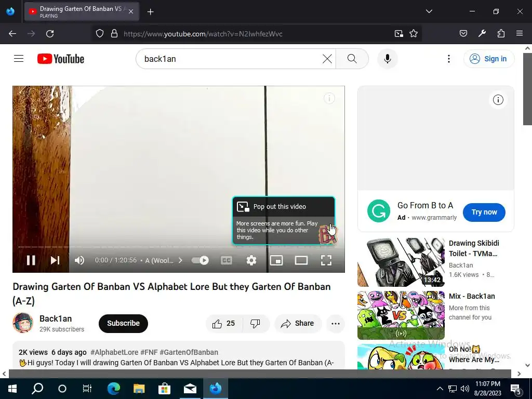The width and height of the screenshot is (532, 399).
Task: Dislike the video thumbs down
Action: coord(256,323)
